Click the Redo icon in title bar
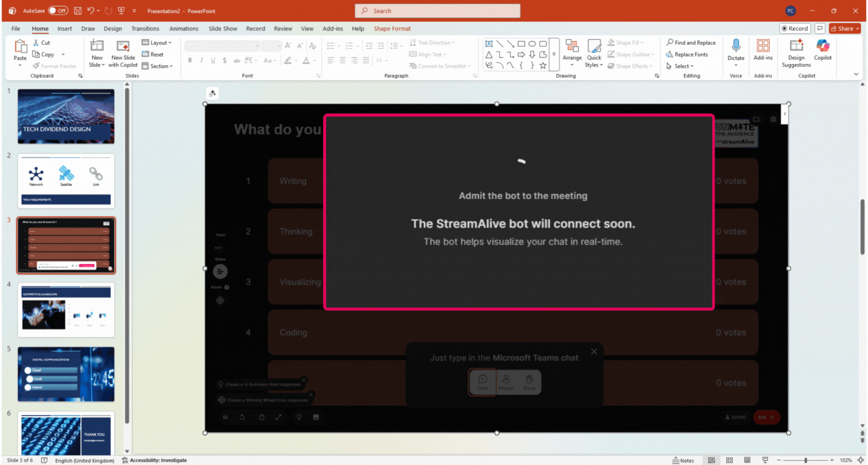This screenshot has width=868, height=465. [x=108, y=11]
